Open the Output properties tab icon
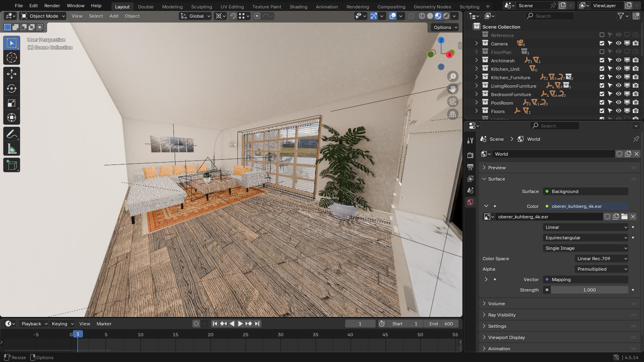Screen dimensions: 644x362 click(470, 167)
